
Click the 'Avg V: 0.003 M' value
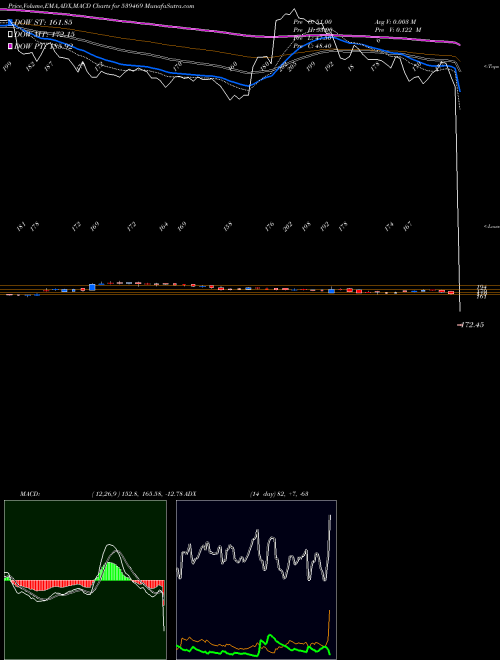point(395,21)
